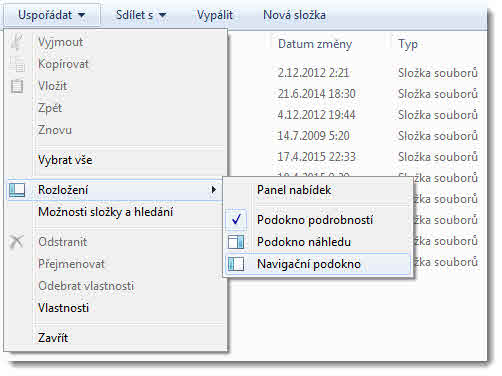Select Přejmenovat in the menu
502x376 pixels.
(71, 264)
